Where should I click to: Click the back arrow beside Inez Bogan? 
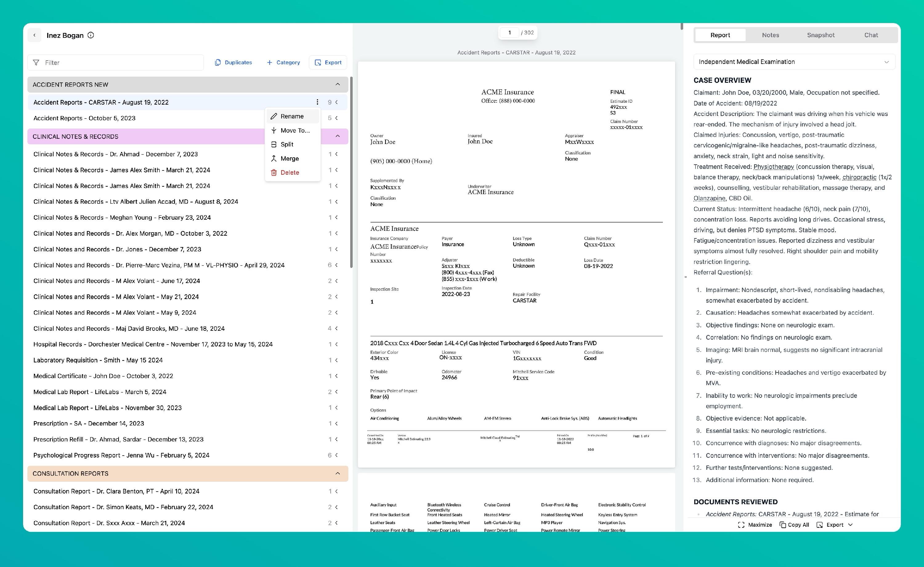point(34,35)
